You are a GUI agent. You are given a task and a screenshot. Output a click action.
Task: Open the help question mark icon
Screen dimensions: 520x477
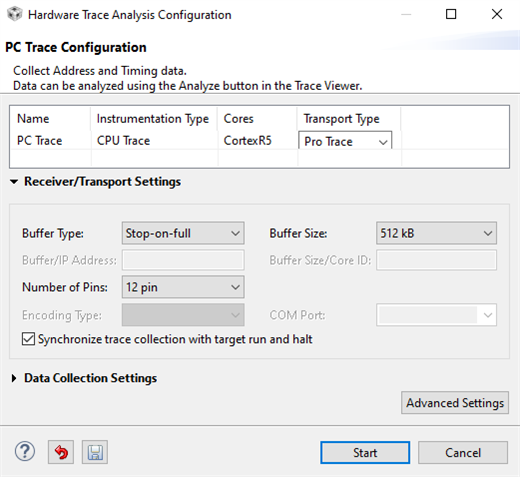(x=25, y=452)
